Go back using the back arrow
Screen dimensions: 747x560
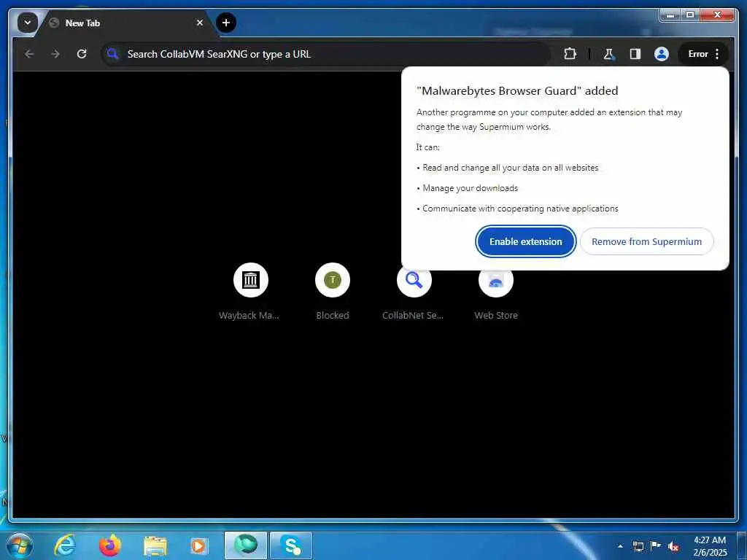point(29,54)
